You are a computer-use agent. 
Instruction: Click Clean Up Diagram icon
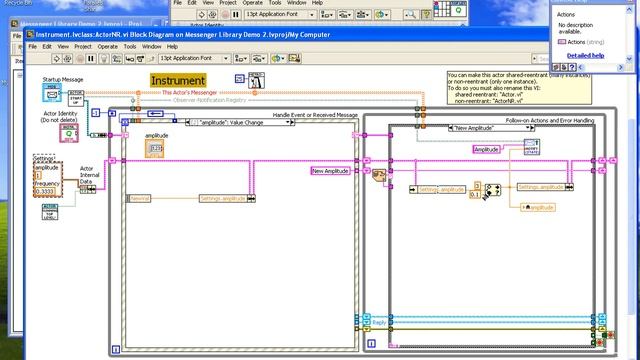294,59
